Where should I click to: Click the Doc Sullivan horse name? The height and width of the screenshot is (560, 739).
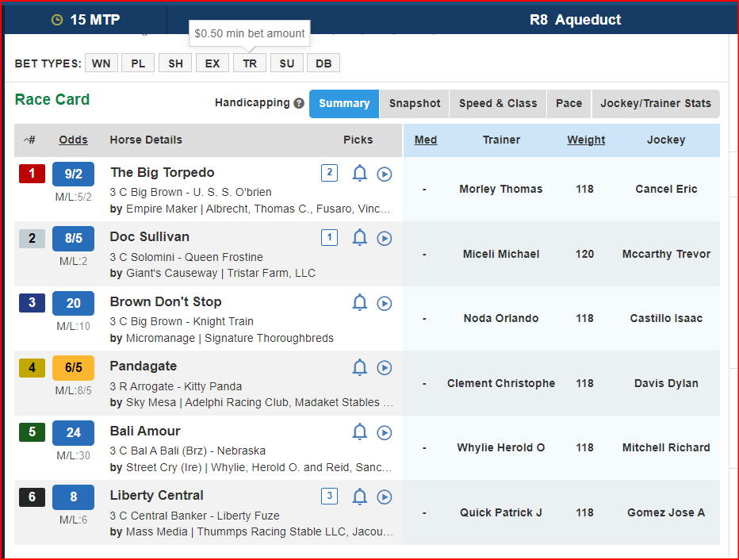tap(150, 236)
